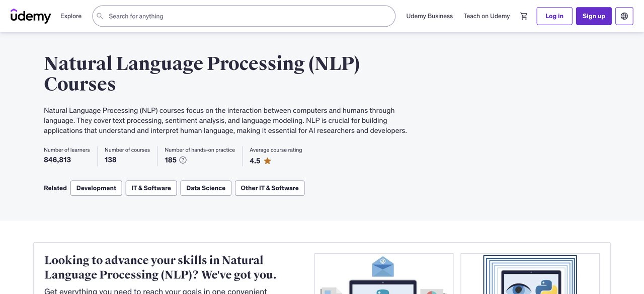644x294 pixels.
Task: Click the average rating star icon
Action: pyautogui.click(x=267, y=161)
